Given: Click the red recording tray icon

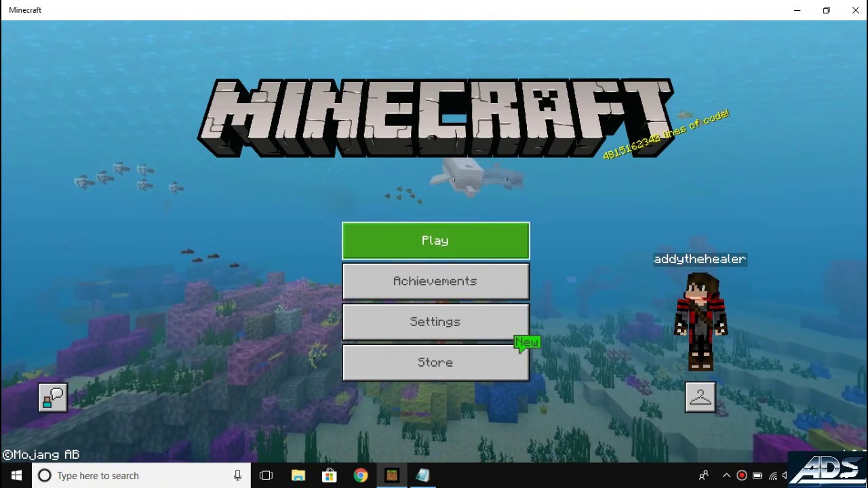Looking at the screenshot, I should tap(742, 476).
